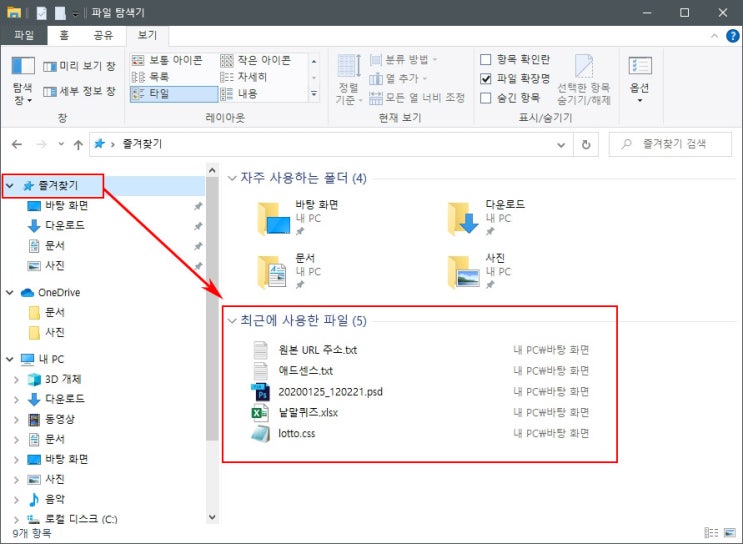Screen dimensions: 743x544
Task: Select the Photoshop file 20200125_120221.psd
Action: click(330, 392)
